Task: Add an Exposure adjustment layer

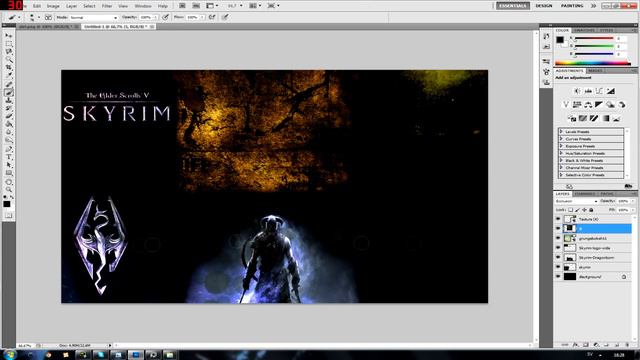Action: 610,91
